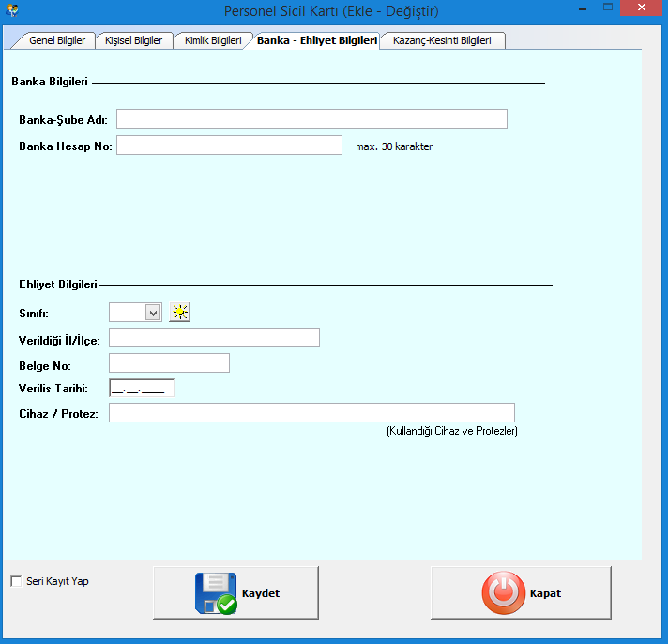The height and width of the screenshot is (644, 668).
Task: Focus the Cihaz / Protez text field
Action: (311, 413)
